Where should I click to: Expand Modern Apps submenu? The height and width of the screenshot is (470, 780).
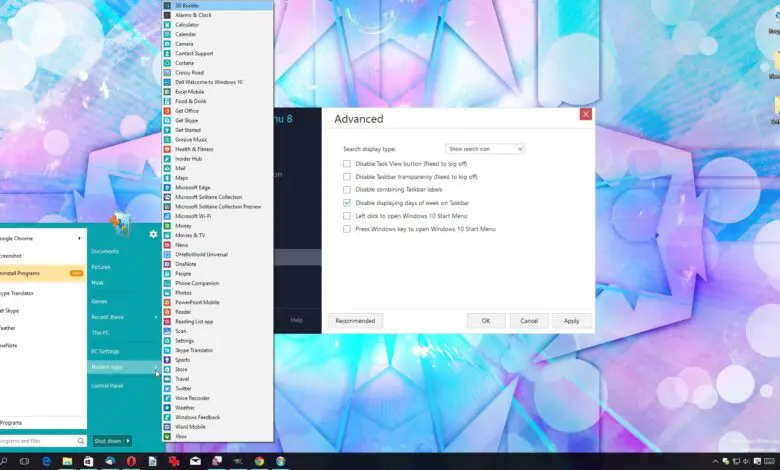[156, 367]
